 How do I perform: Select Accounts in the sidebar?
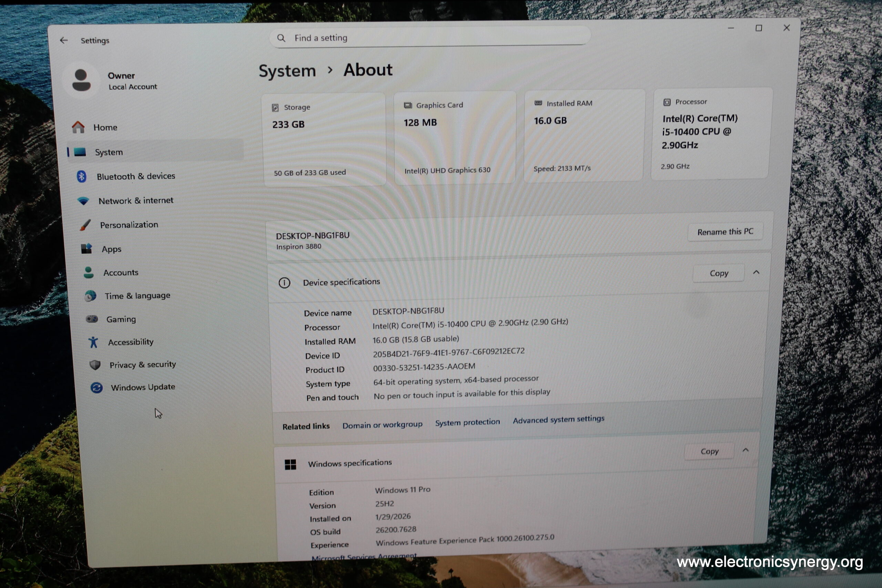pyautogui.click(x=121, y=272)
